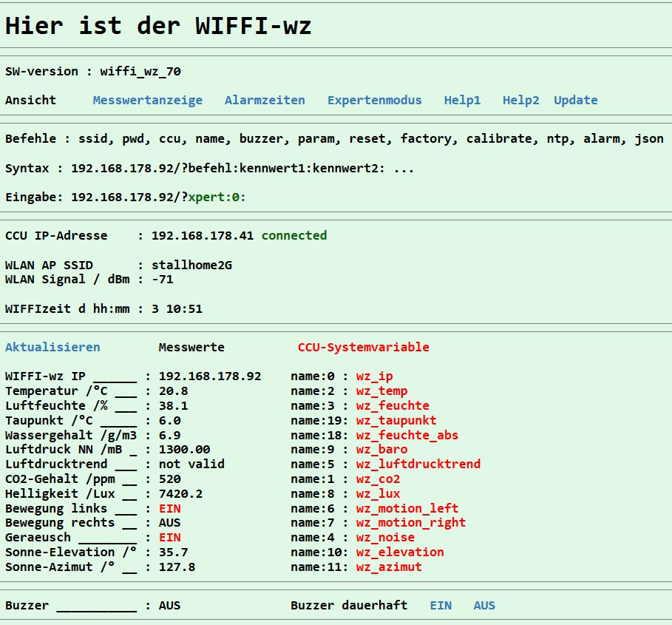Open the Help2 page

click(520, 101)
